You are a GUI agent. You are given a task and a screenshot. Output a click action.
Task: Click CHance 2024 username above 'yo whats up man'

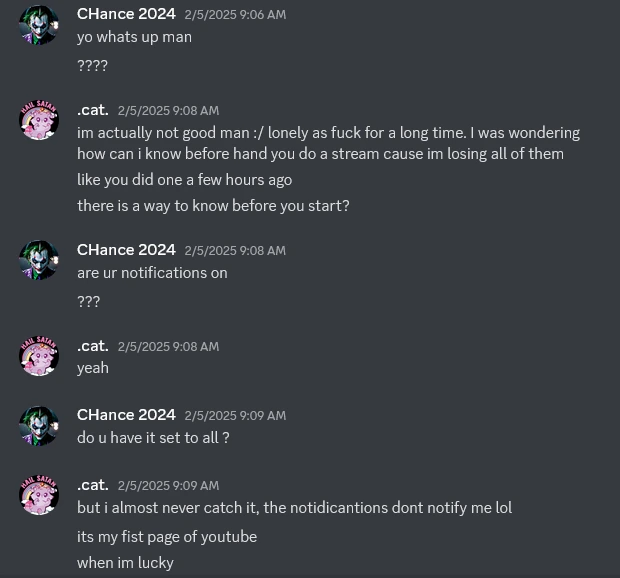[126, 14]
